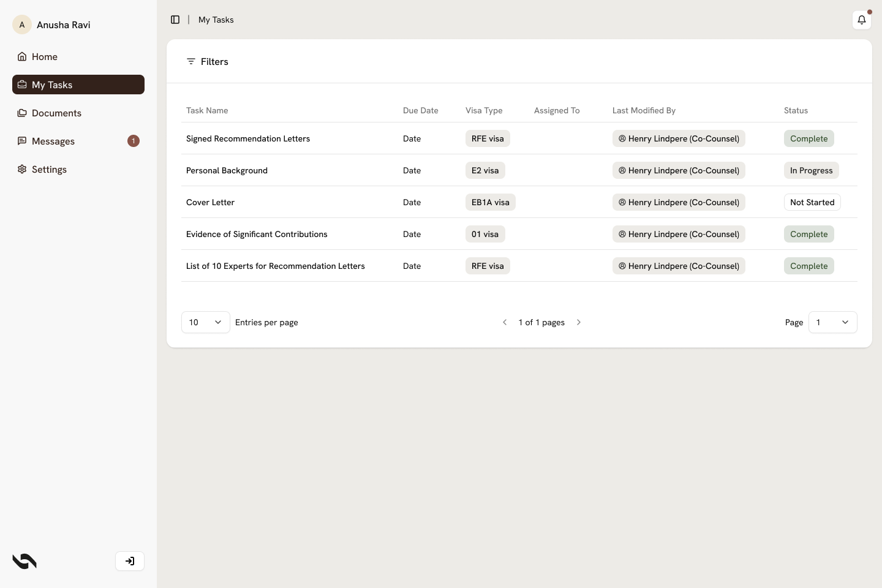
Task: Click Complete status for Signed Recommendation Letters
Action: tap(809, 138)
